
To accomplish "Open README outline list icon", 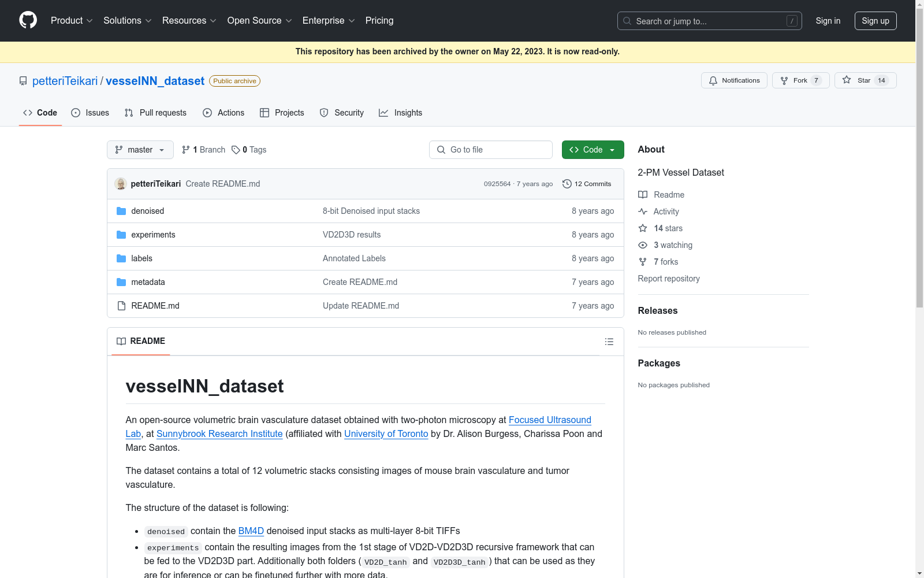I will [x=609, y=342].
